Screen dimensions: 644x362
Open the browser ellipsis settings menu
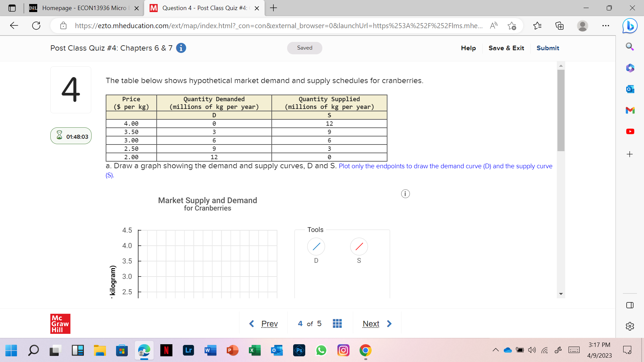606,25
